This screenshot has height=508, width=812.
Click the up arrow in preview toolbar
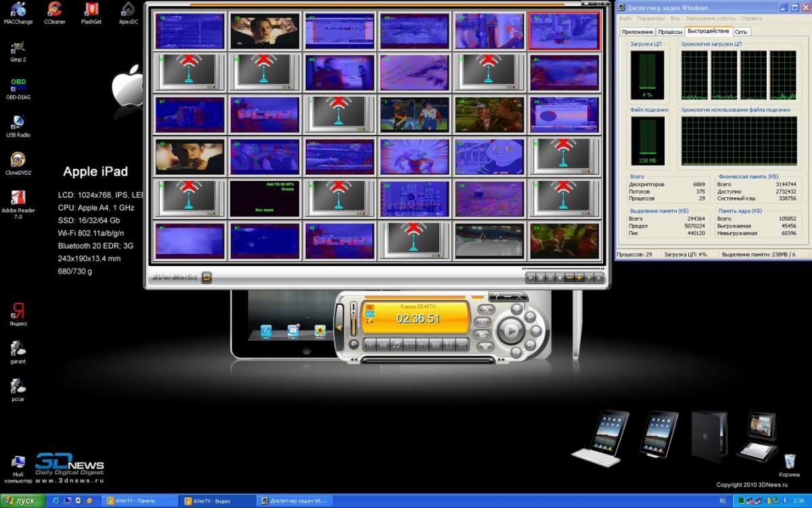(x=600, y=278)
